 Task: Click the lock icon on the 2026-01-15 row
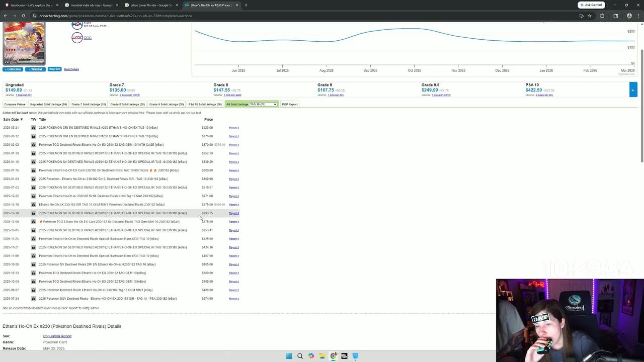pyautogui.click(x=33, y=170)
